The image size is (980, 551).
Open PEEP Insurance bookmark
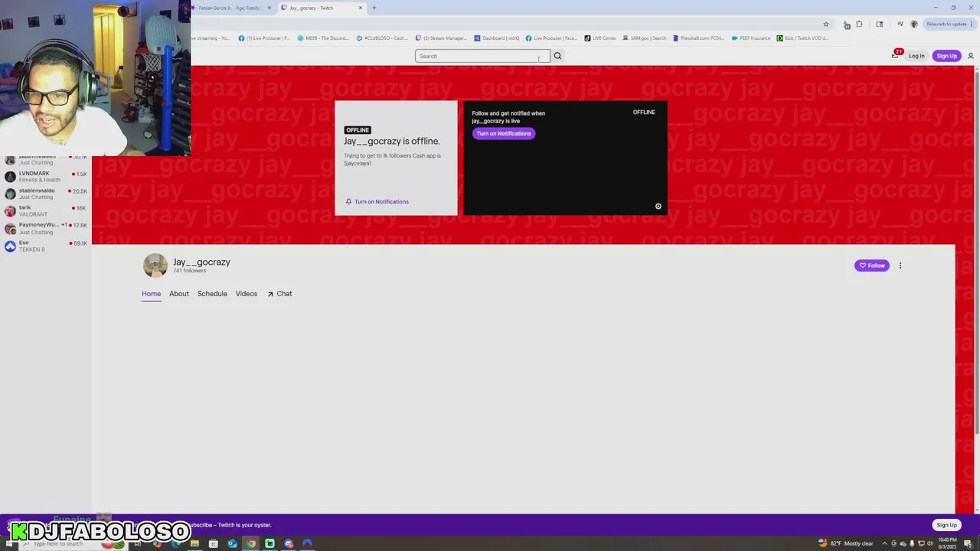click(x=751, y=38)
